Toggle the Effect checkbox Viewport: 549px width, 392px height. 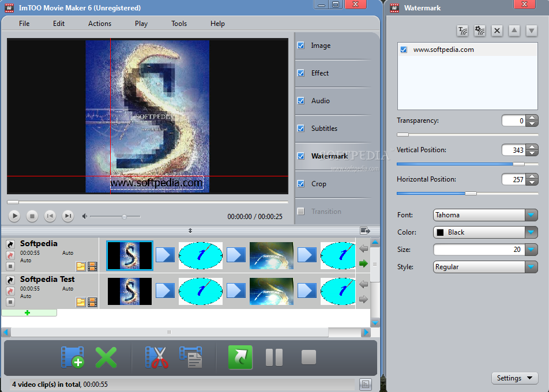tap(301, 73)
